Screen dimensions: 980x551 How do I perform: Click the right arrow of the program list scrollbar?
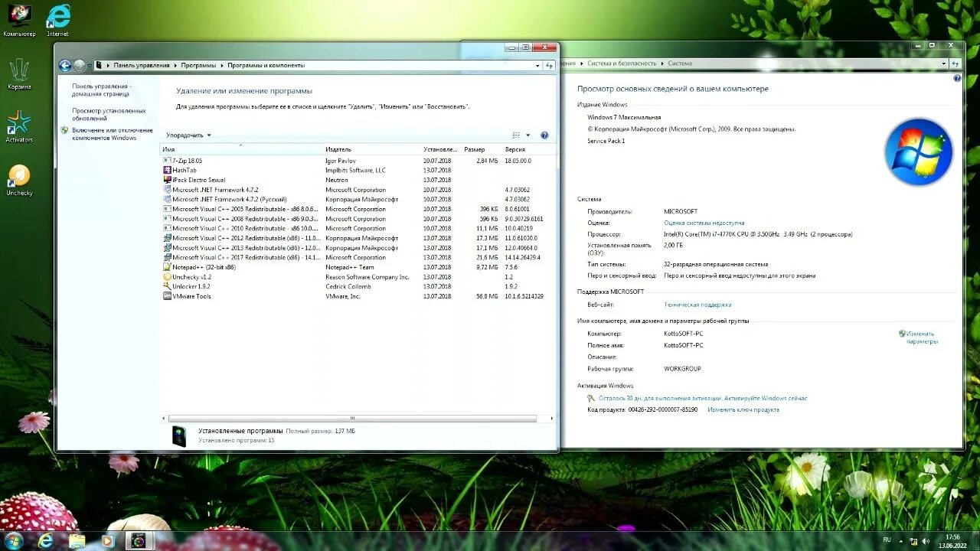click(552, 419)
